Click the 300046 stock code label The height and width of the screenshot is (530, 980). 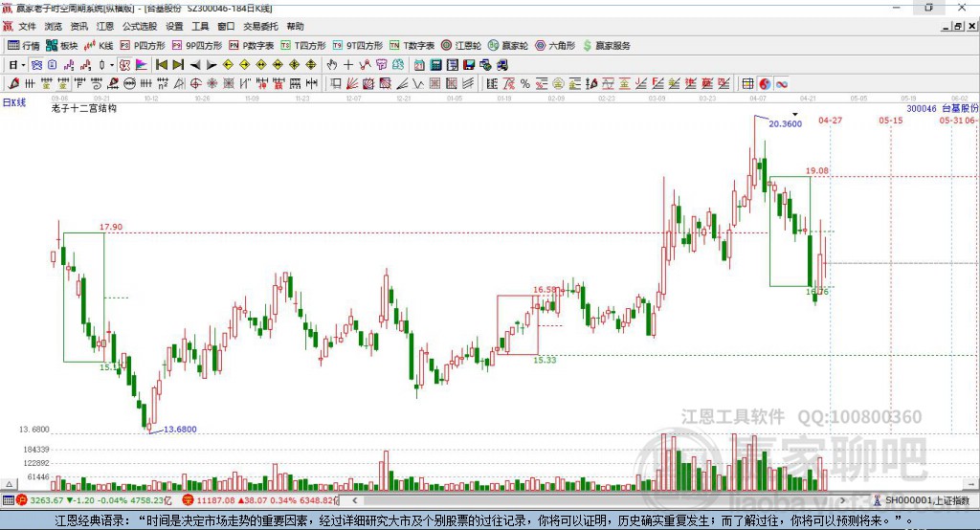pyautogui.click(x=922, y=109)
